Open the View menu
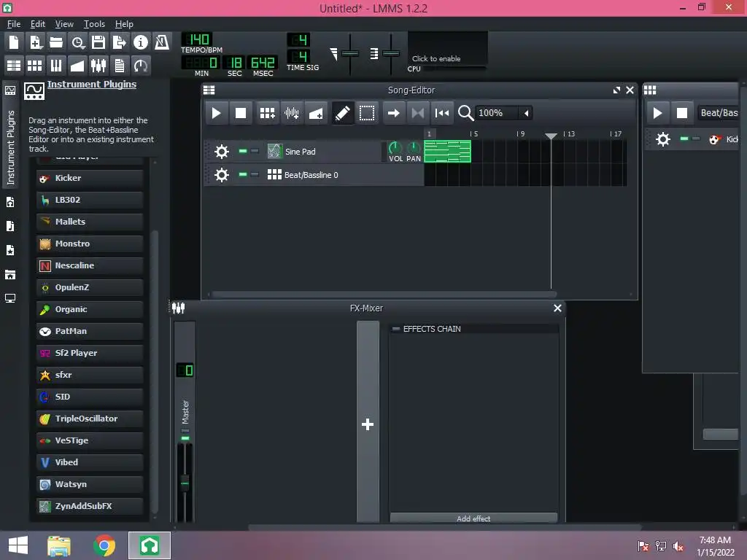 [64, 24]
